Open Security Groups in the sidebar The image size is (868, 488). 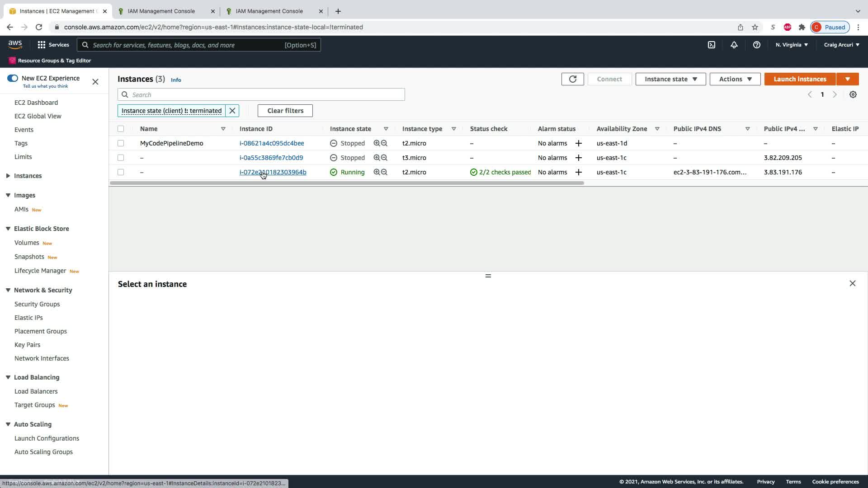click(x=37, y=304)
